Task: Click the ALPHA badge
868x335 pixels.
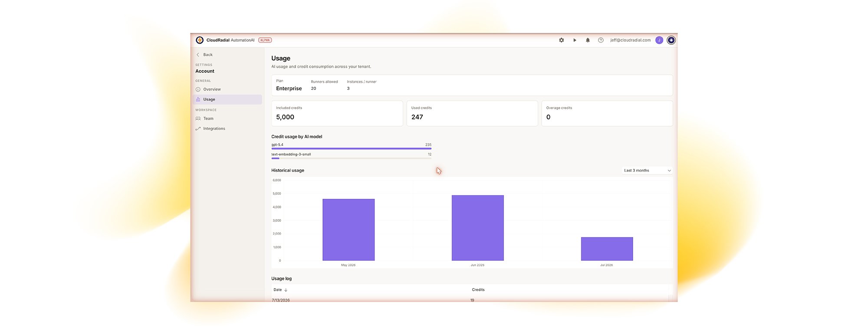Action: [x=265, y=40]
